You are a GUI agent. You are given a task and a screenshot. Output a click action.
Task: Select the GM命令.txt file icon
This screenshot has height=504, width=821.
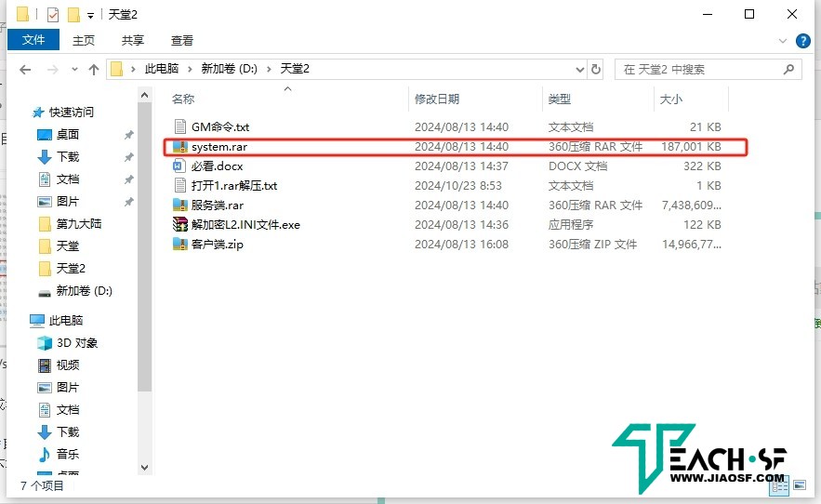tap(180, 126)
